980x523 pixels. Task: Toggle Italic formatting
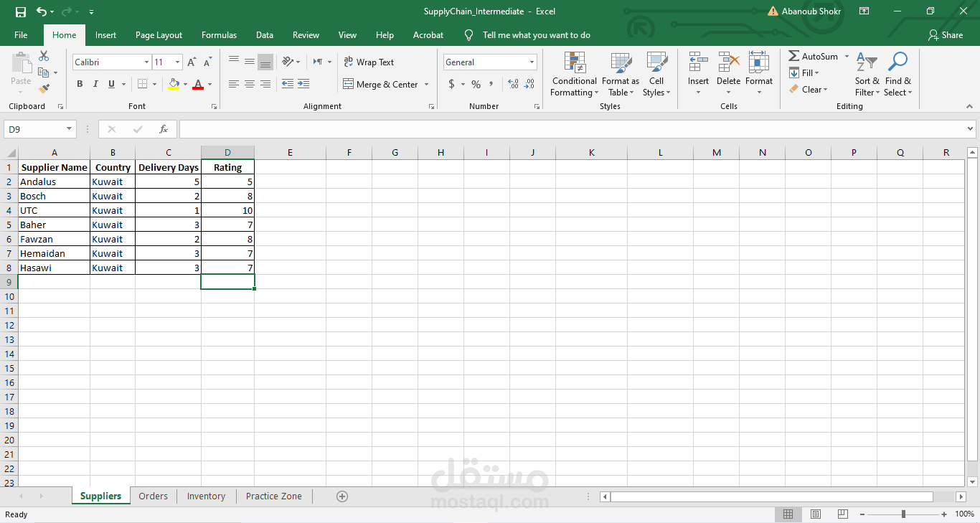[95, 84]
